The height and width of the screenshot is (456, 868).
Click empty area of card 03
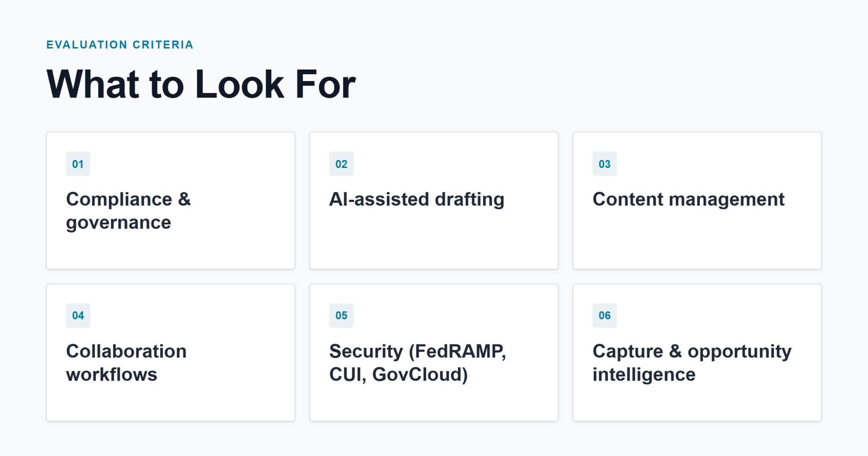point(697,242)
